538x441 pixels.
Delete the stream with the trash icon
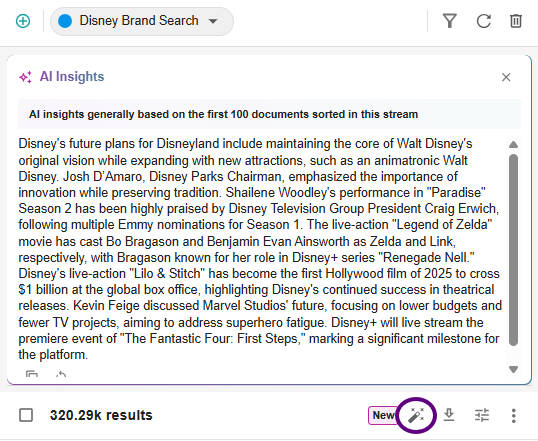(x=516, y=21)
